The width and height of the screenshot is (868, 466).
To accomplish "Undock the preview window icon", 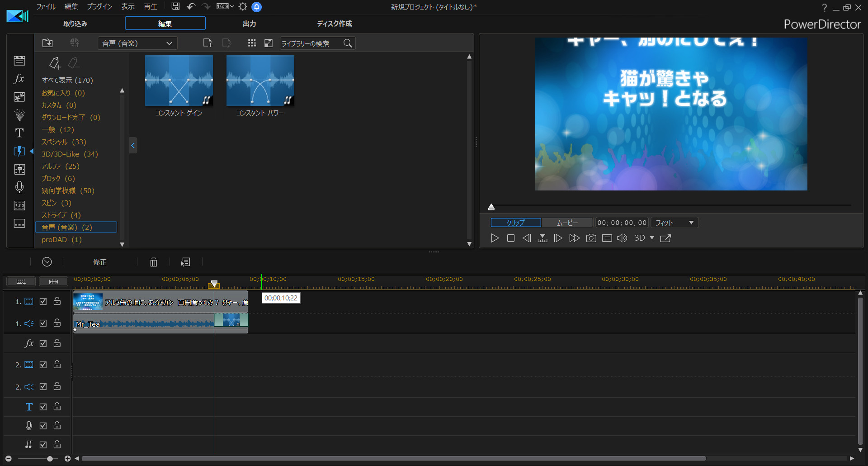I will (x=665, y=238).
